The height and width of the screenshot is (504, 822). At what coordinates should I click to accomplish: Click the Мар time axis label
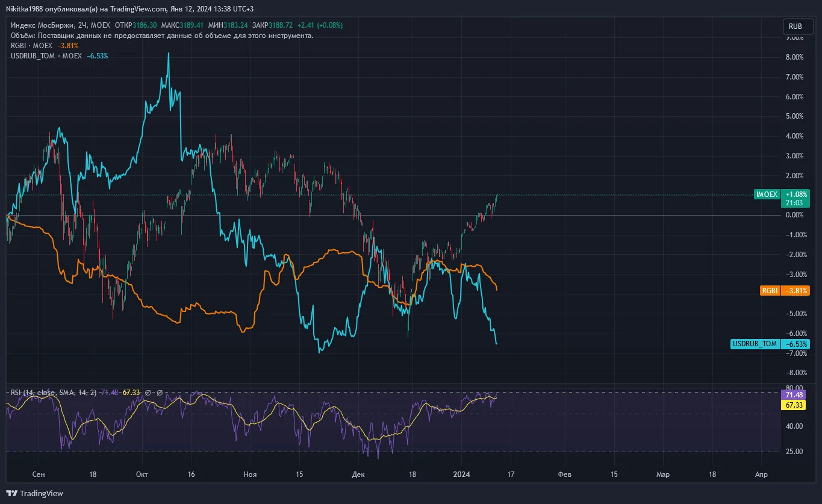662,474
